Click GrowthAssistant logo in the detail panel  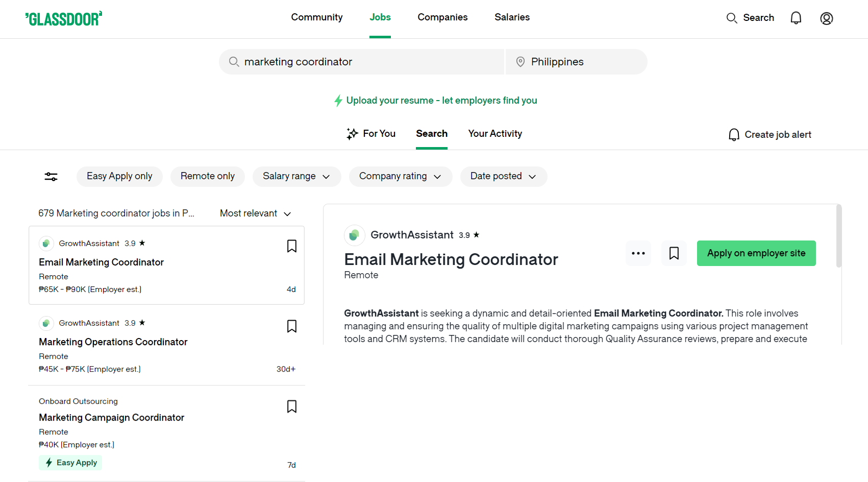coord(355,235)
